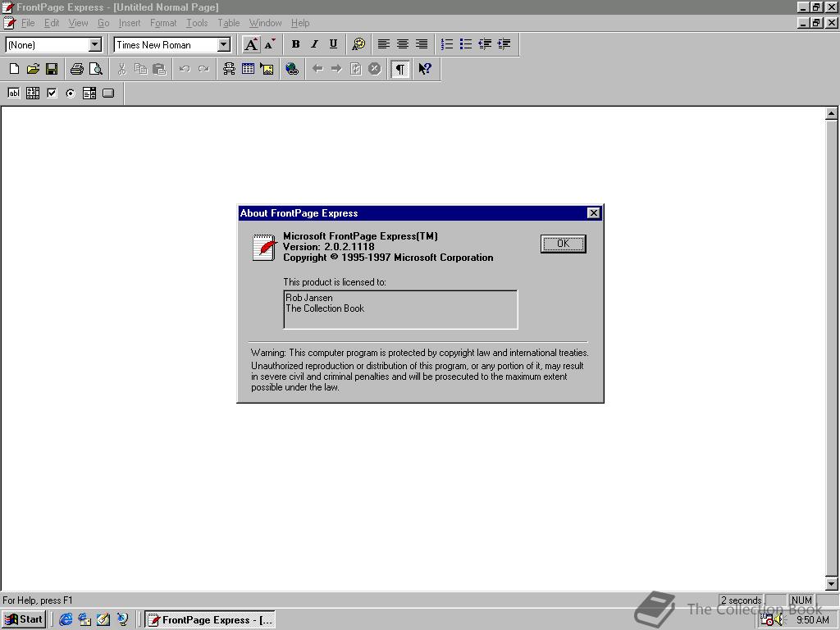Screen dimensions: 840x630
Task: Toggle Underline formatting
Action: [x=333, y=44]
